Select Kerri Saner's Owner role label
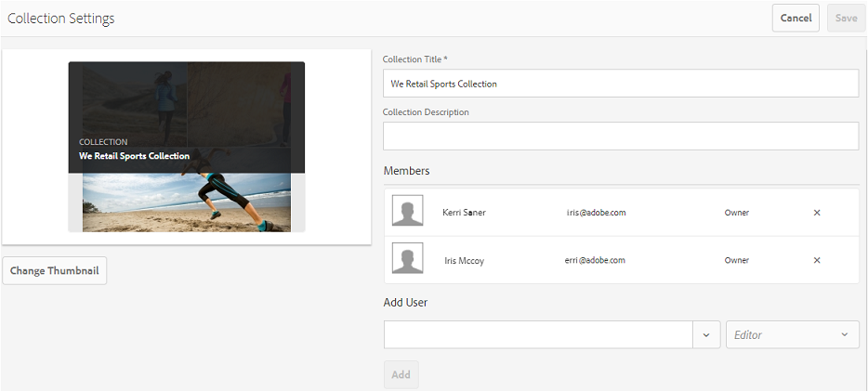Screen dimensions: 868x391 point(736,213)
